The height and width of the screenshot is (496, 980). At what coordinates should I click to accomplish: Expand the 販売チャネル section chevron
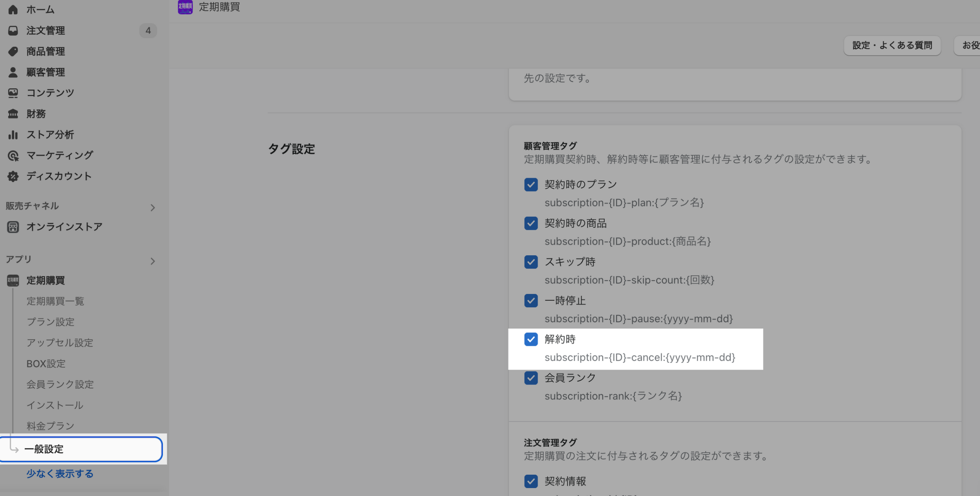153,208
